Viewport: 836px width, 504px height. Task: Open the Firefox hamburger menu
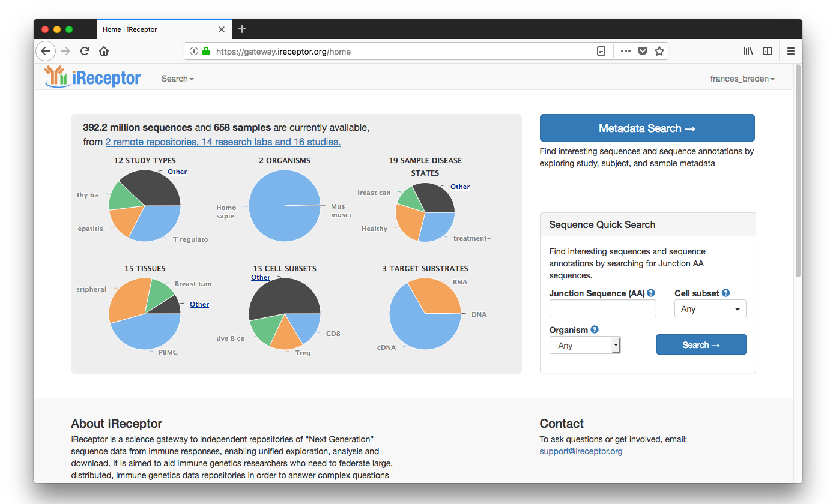click(x=791, y=52)
